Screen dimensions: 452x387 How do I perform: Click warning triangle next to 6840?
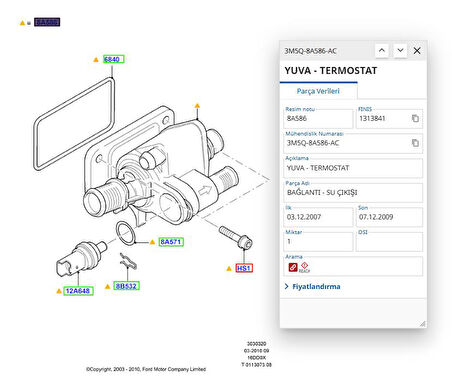pyautogui.click(x=96, y=60)
